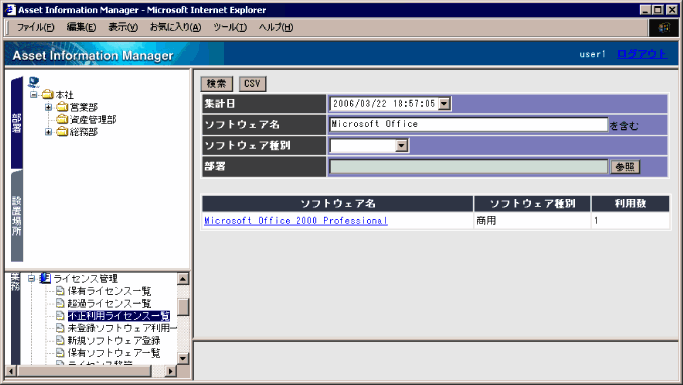Click the 参照 browse button
Screen dimensions: 683x385
(x=625, y=167)
